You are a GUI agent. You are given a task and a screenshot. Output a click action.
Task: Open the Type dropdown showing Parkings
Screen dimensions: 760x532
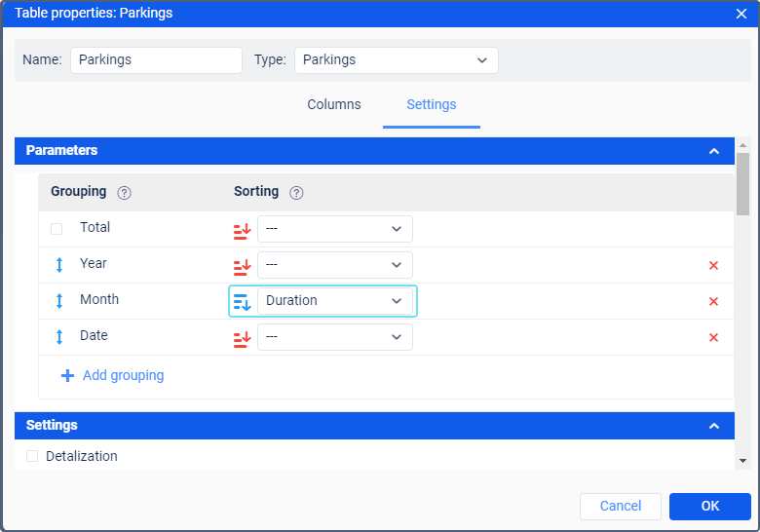(396, 60)
